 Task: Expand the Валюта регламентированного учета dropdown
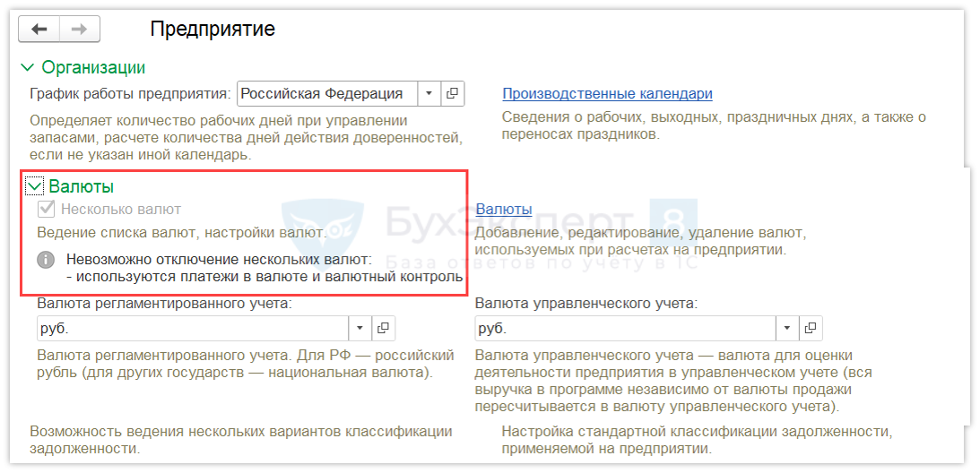pyautogui.click(x=360, y=328)
